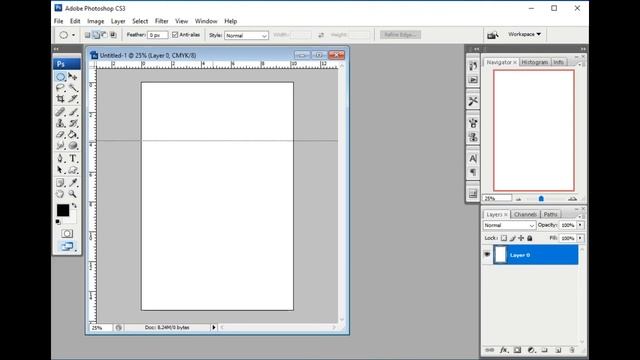
Task: Switch to the Paths tab
Action: (x=550, y=214)
